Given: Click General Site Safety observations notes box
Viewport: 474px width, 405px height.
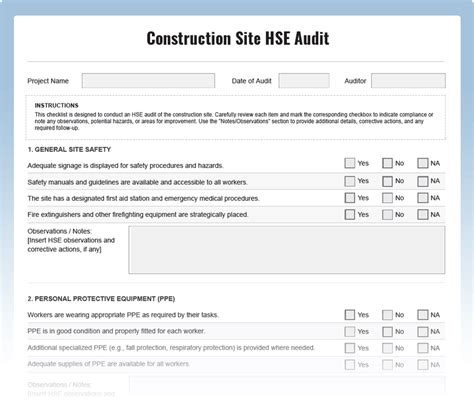Looking at the screenshot, I should [x=287, y=250].
